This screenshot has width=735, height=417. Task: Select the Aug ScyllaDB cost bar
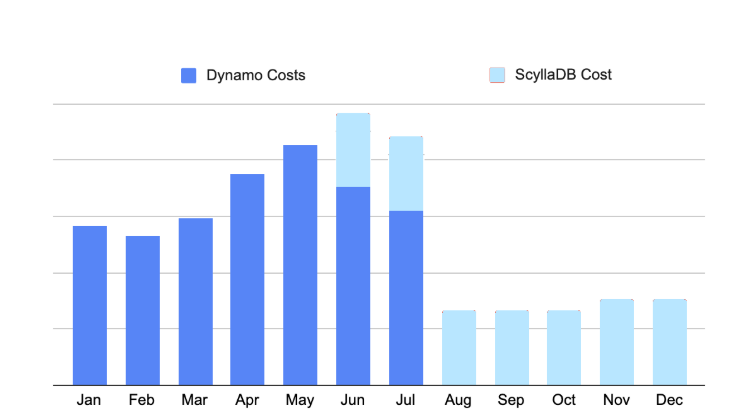coord(459,348)
